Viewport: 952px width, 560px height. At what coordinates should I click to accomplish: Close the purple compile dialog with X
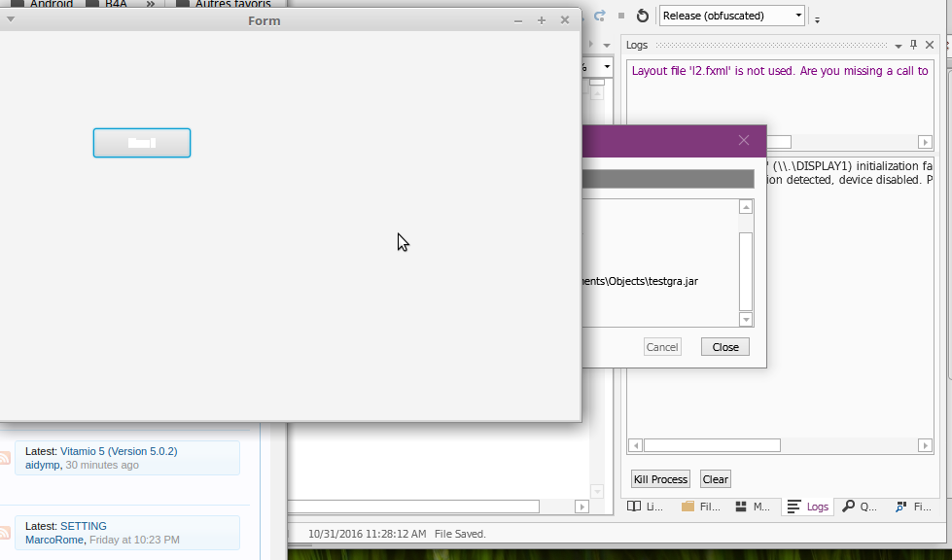(744, 140)
